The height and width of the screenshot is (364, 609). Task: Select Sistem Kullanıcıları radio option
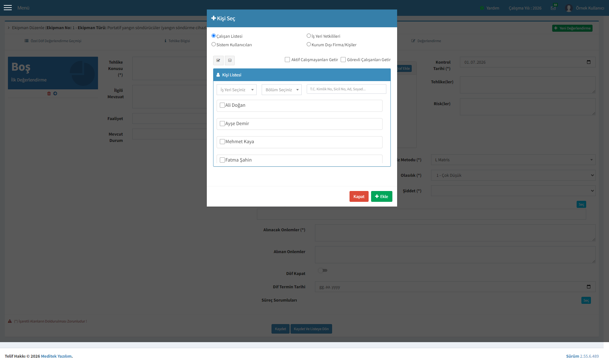click(213, 44)
